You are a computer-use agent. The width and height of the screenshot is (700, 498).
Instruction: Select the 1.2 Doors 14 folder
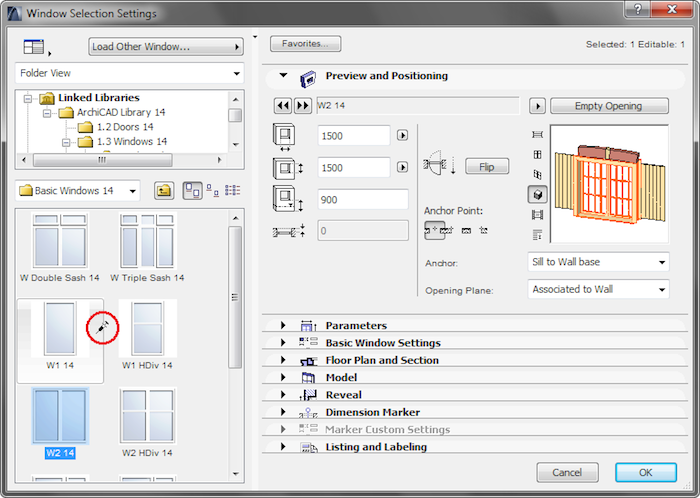coord(125,127)
